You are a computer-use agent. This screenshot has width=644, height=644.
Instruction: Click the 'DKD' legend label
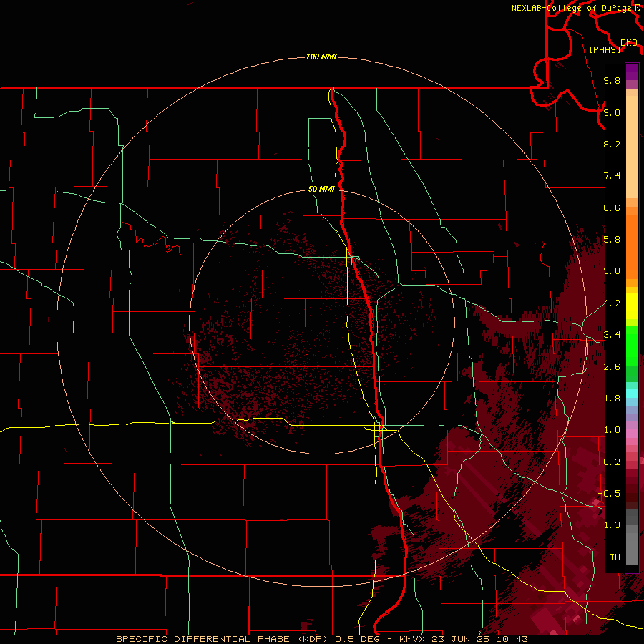coord(629,43)
